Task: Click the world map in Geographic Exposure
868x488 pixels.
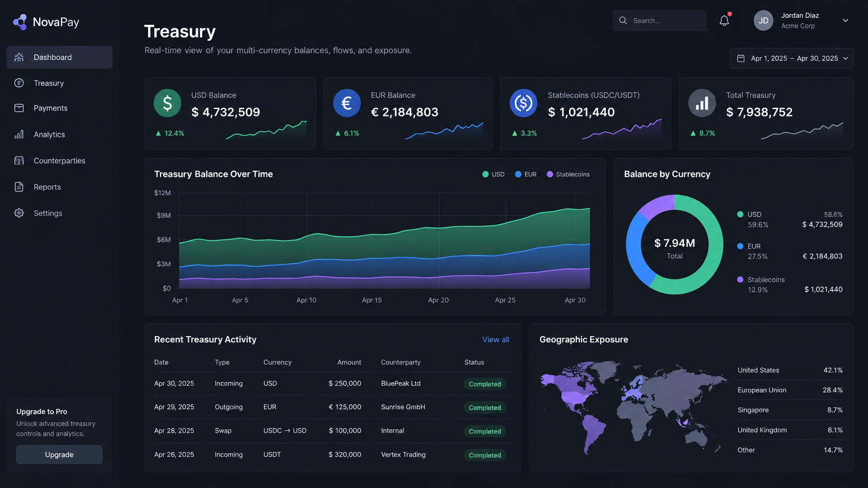Action: tap(633, 407)
